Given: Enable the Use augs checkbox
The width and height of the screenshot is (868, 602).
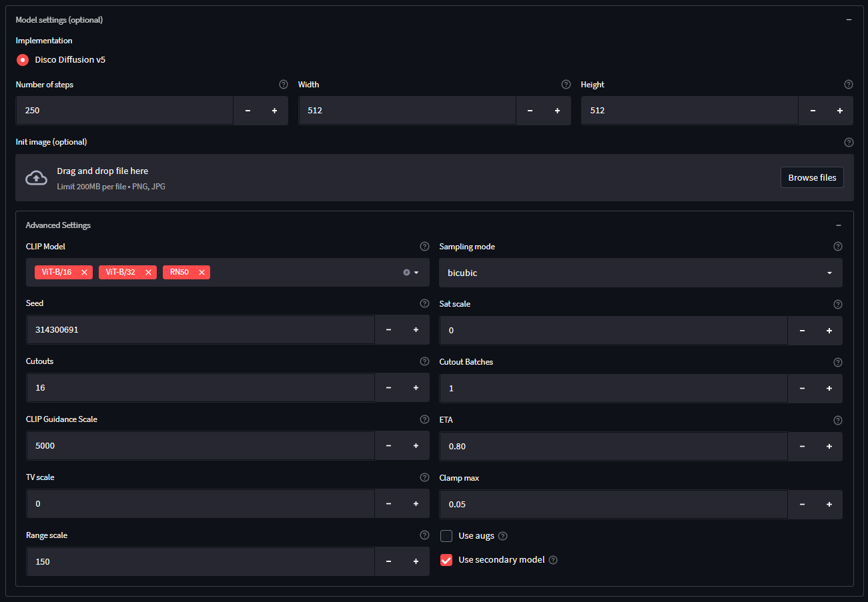Looking at the screenshot, I should tap(446, 536).
